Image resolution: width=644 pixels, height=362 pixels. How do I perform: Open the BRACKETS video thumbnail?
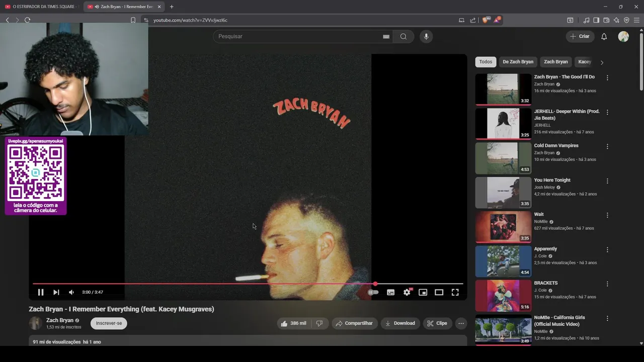coord(503,296)
